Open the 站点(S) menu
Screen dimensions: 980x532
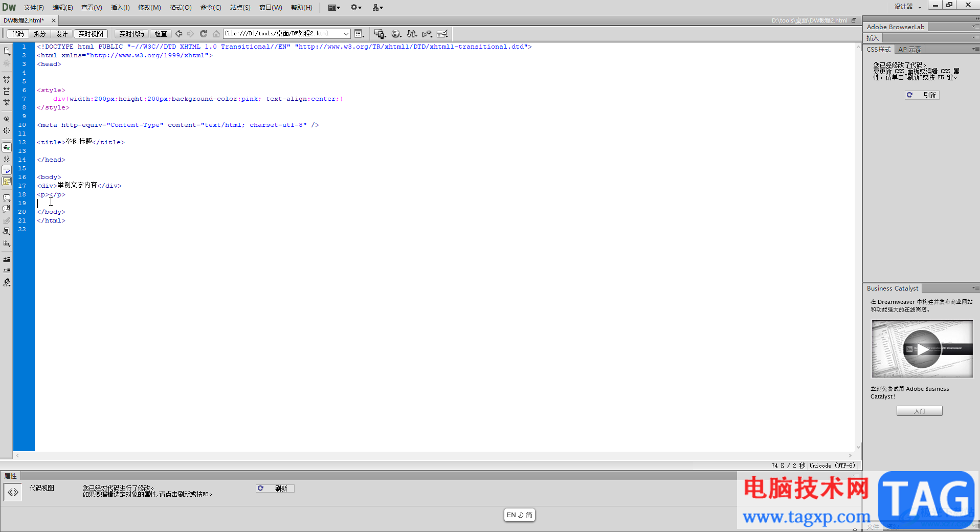240,7
